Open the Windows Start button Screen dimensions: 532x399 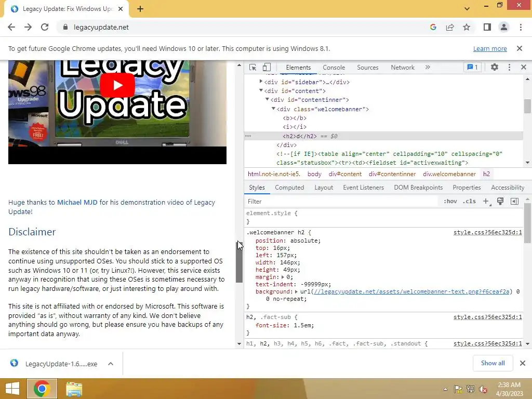[x=12, y=389]
